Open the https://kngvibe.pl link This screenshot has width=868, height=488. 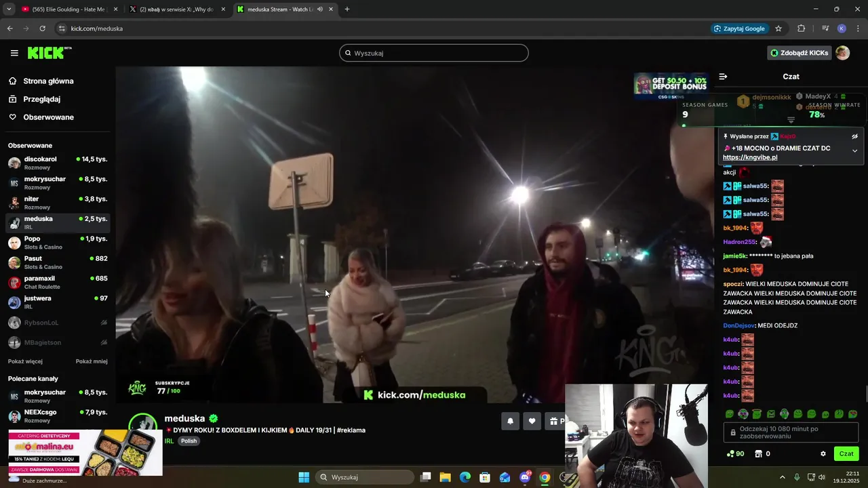(750, 157)
